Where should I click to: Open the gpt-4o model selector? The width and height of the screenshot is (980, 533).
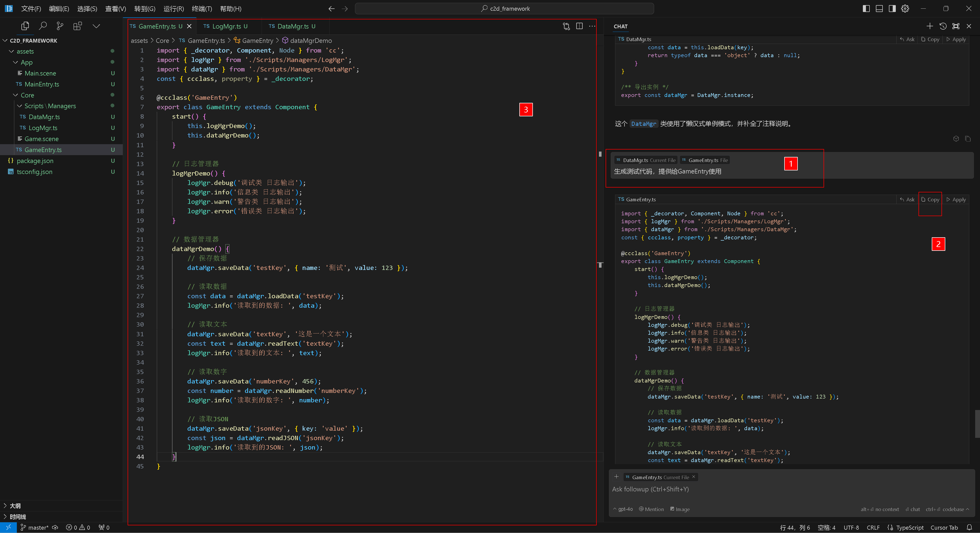click(623, 509)
